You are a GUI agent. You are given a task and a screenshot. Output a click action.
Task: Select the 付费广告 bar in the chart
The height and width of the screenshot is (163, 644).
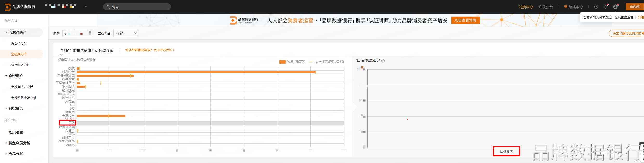(x=196, y=72)
